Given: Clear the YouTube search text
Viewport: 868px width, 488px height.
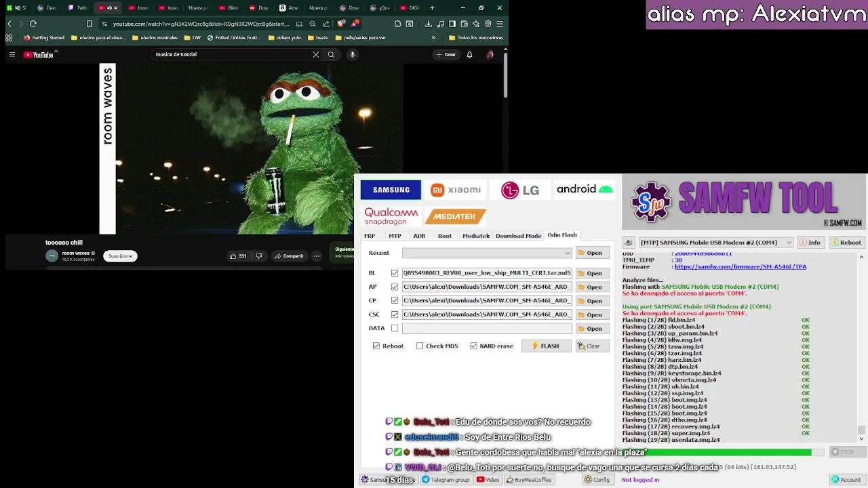Looking at the screenshot, I should (x=316, y=55).
